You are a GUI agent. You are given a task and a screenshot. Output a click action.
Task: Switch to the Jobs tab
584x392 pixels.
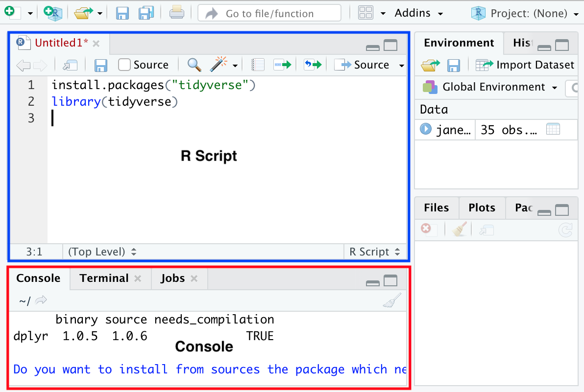pyautogui.click(x=172, y=278)
